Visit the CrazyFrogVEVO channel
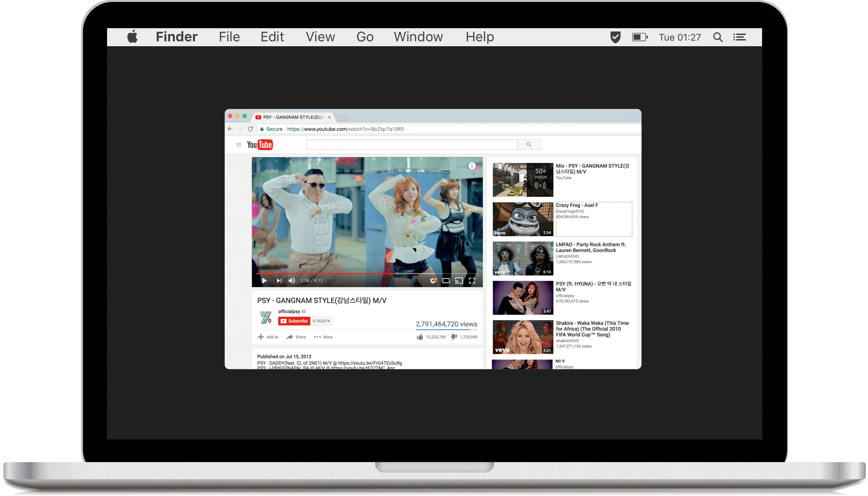The width and height of the screenshot is (868, 496). [570, 211]
